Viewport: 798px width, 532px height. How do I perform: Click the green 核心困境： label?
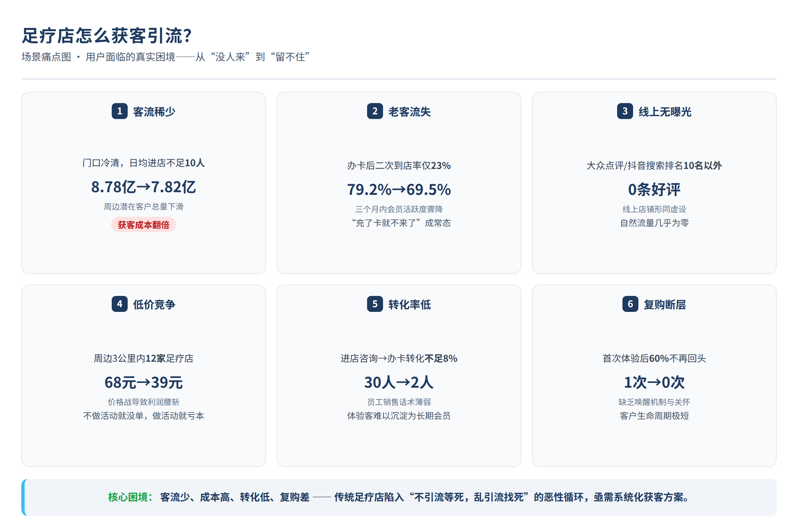(131, 497)
